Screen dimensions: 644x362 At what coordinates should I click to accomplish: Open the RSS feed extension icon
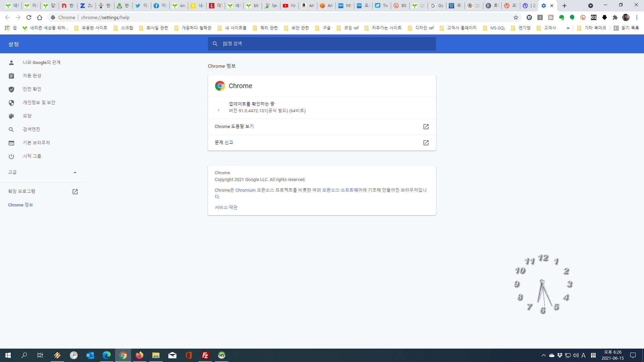551,17
